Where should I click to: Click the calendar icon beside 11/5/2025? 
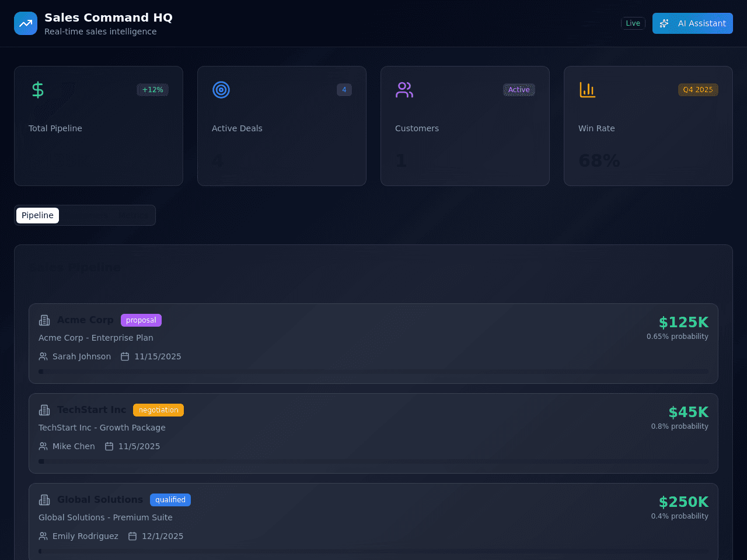(x=109, y=446)
